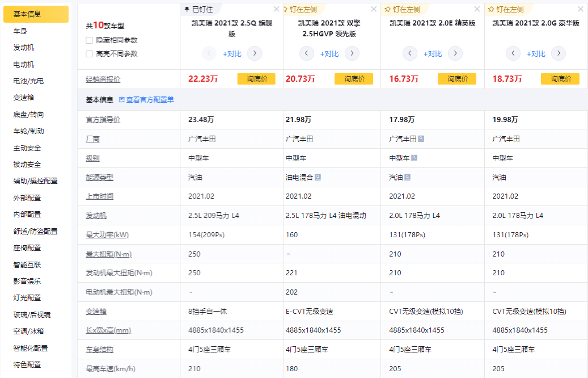Viewport: 588px width, 378px height.
Task: Open info icon beside 汽油 in 2.0E column
Action: (x=408, y=177)
